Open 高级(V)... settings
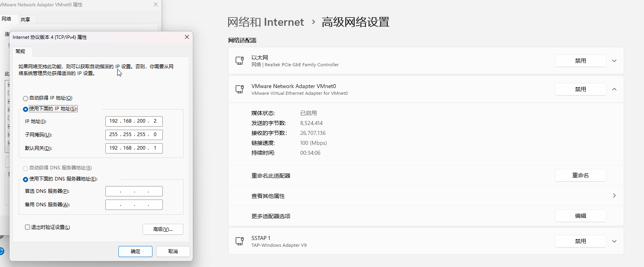 point(163,229)
